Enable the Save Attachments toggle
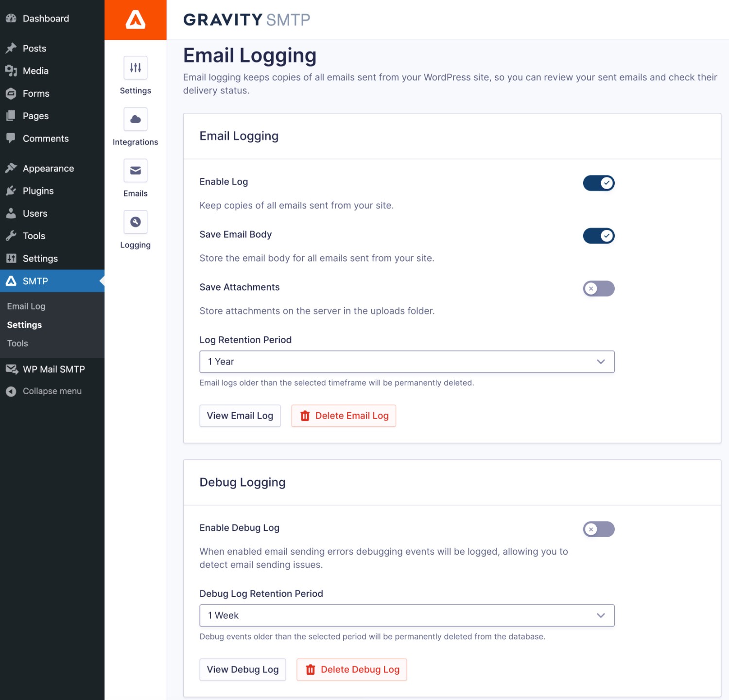729x700 pixels. (599, 288)
